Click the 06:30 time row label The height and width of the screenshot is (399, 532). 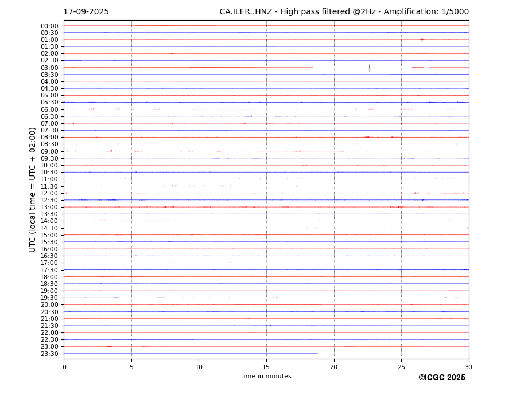pyautogui.click(x=49, y=116)
